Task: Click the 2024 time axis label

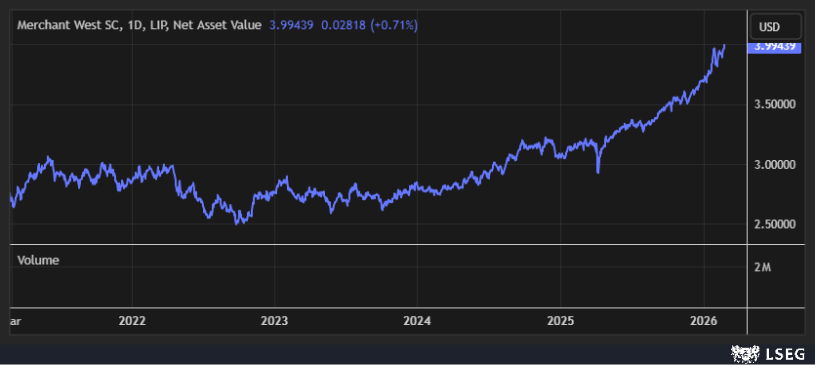Action: point(417,321)
